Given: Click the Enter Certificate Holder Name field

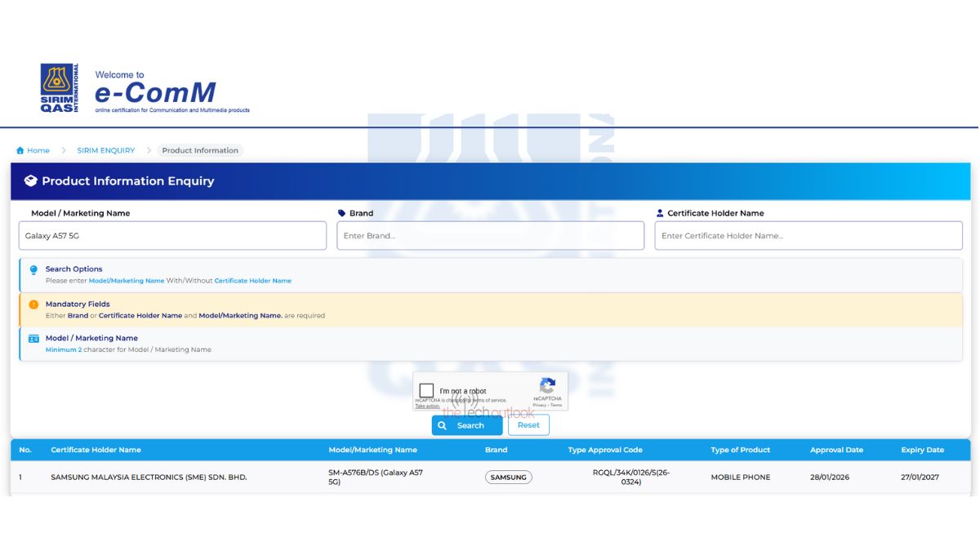Looking at the screenshot, I should point(808,236).
